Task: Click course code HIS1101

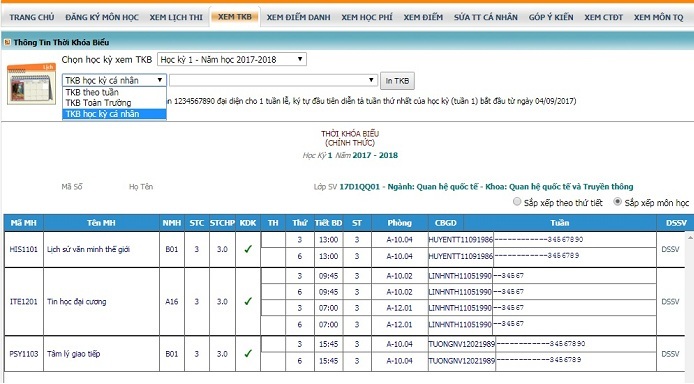Action: coord(23,250)
